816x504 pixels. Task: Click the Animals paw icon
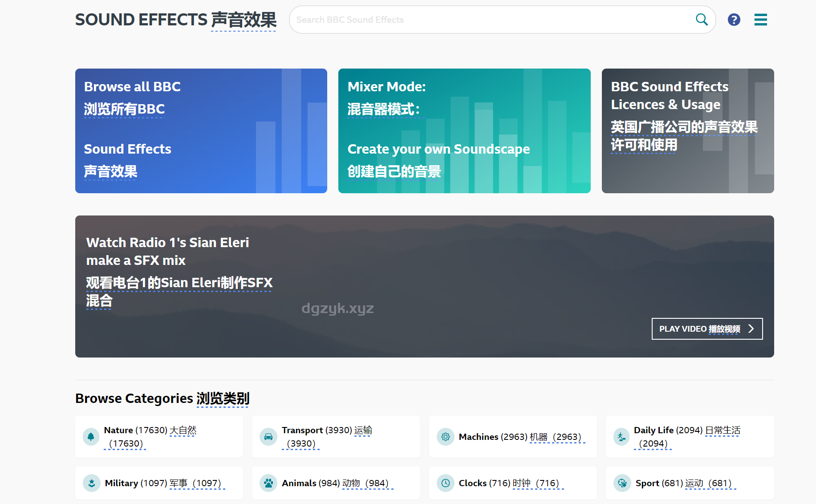tap(268, 483)
